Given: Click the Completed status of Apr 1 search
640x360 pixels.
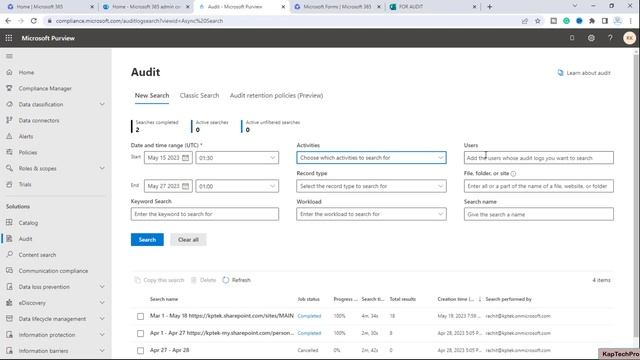Looking at the screenshot, I should point(309,333).
